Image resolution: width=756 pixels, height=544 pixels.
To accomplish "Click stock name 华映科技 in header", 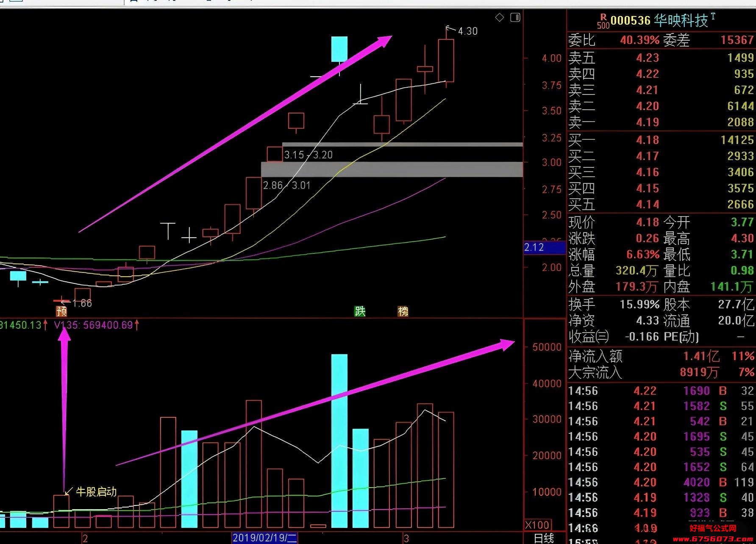I will pos(681,21).
